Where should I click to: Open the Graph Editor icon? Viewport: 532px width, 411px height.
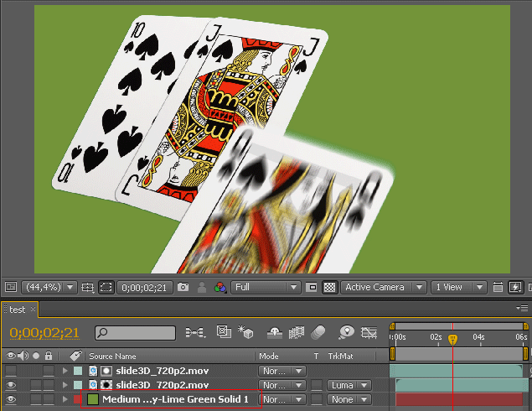369,332
